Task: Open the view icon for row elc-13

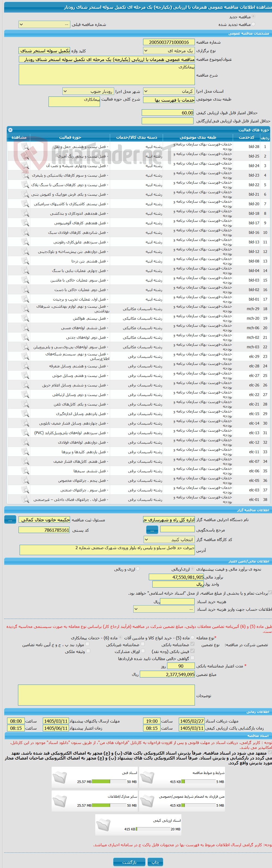Action: pos(25,433)
